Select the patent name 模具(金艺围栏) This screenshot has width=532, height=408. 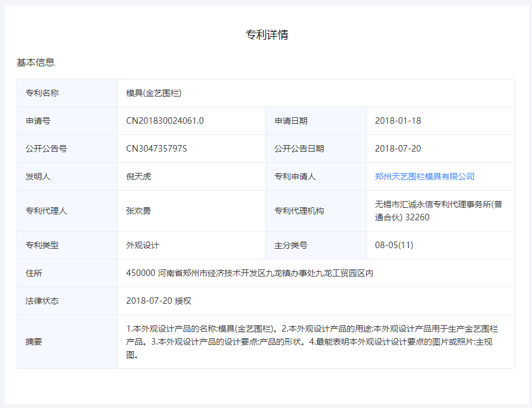tap(153, 93)
